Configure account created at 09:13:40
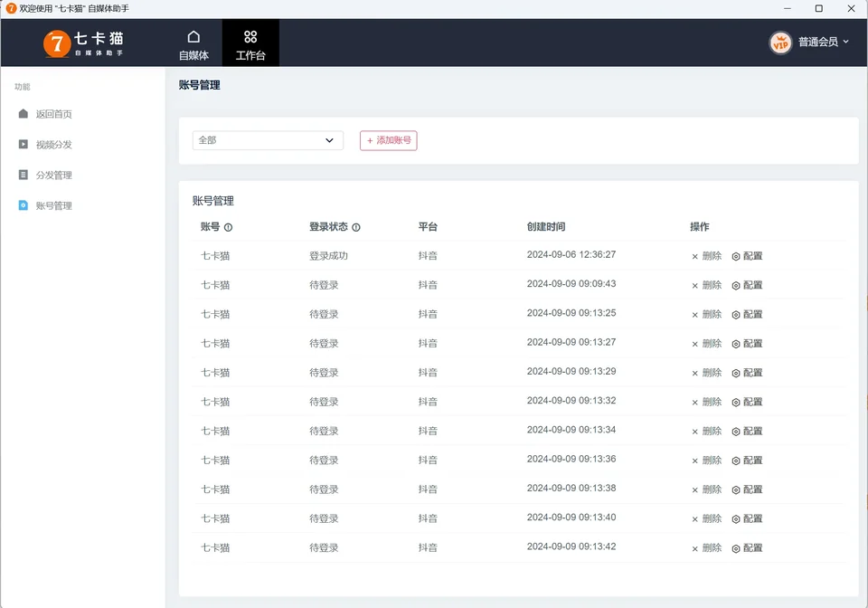This screenshot has width=868, height=608. click(x=748, y=518)
